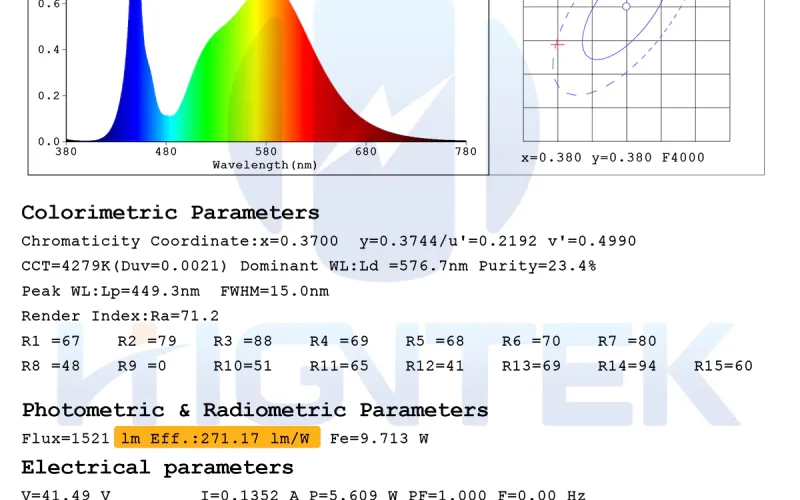Viewport: 800px width, 500px height.
Task: Select the Chromaticity Coordinate x=0.3700 value
Action: click(180, 241)
